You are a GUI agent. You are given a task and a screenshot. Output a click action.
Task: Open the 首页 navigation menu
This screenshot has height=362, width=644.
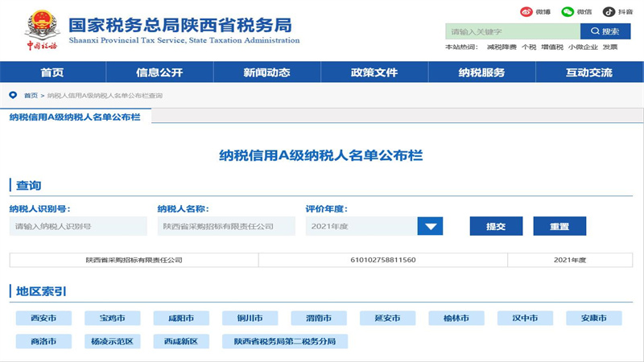[52, 72]
